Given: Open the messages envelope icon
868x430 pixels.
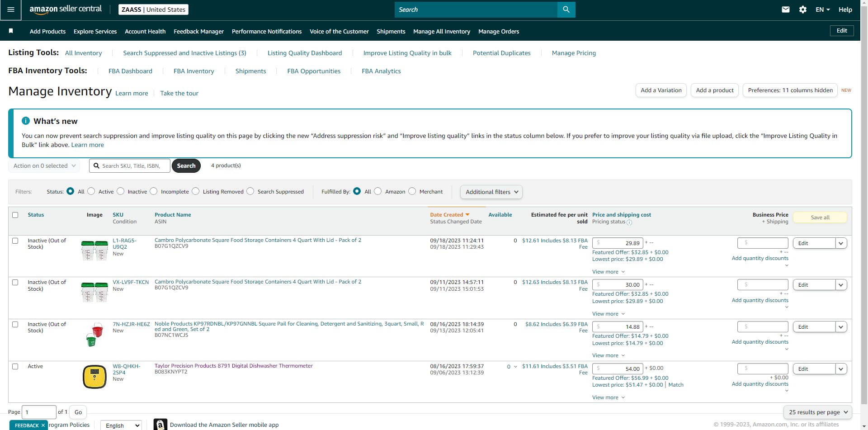Looking at the screenshot, I should [x=786, y=9].
